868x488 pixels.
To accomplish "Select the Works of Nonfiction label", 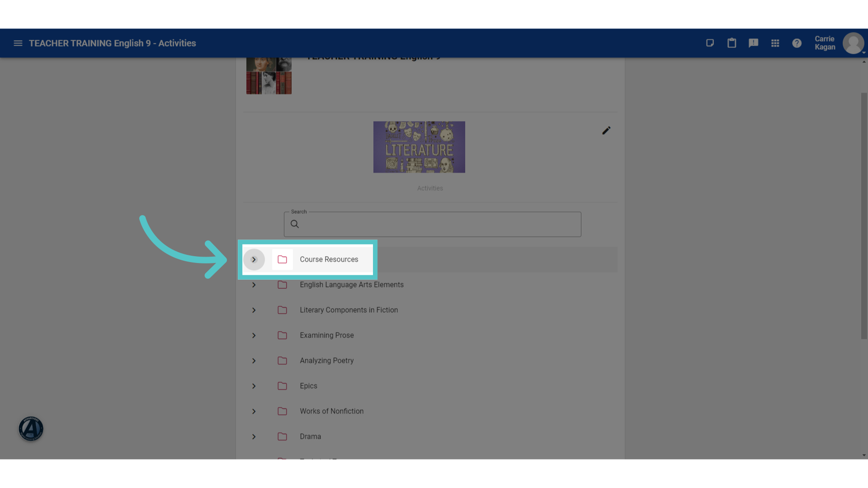I will tap(332, 411).
